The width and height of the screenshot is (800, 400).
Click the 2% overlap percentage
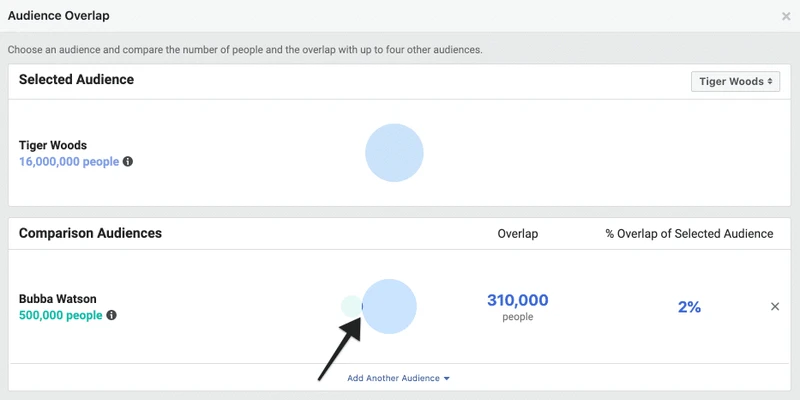[x=689, y=307]
